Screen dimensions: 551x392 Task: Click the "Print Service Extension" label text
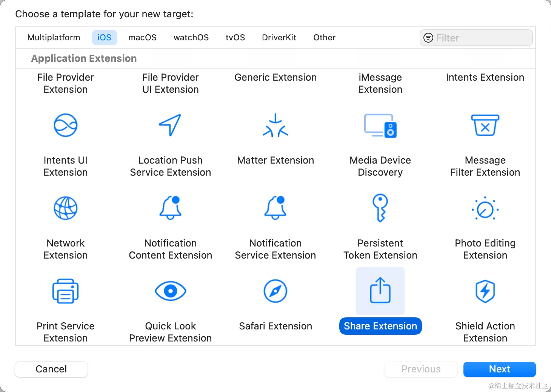click(66, 332)
